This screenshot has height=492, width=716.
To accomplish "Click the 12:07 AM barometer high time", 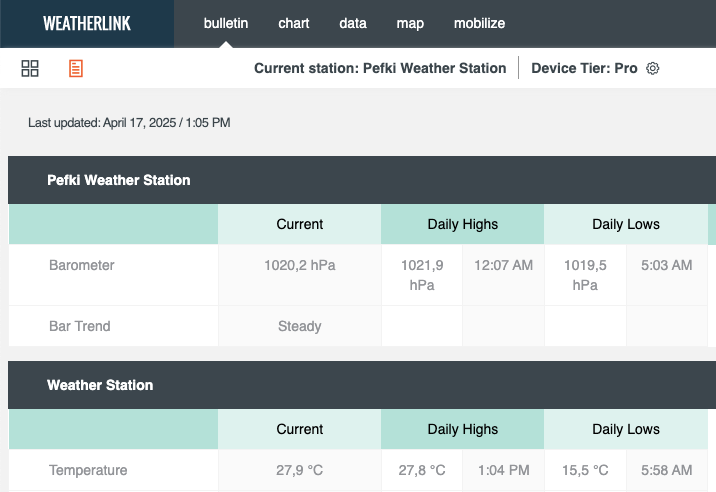I will click(x=503, y=265).
